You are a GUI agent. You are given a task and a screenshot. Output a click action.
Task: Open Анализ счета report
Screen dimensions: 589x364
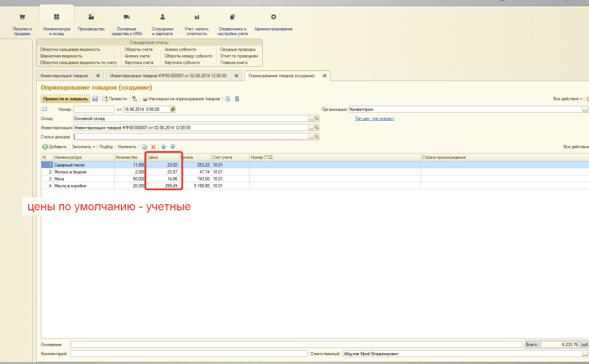pyautogui.click(x=137, y=56)
